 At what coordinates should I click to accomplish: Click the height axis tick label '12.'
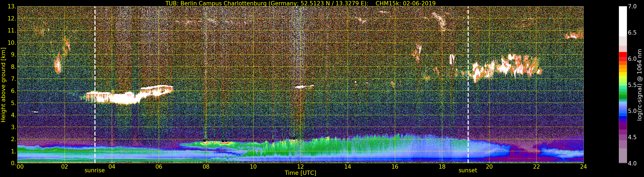[x=12, y=18]
